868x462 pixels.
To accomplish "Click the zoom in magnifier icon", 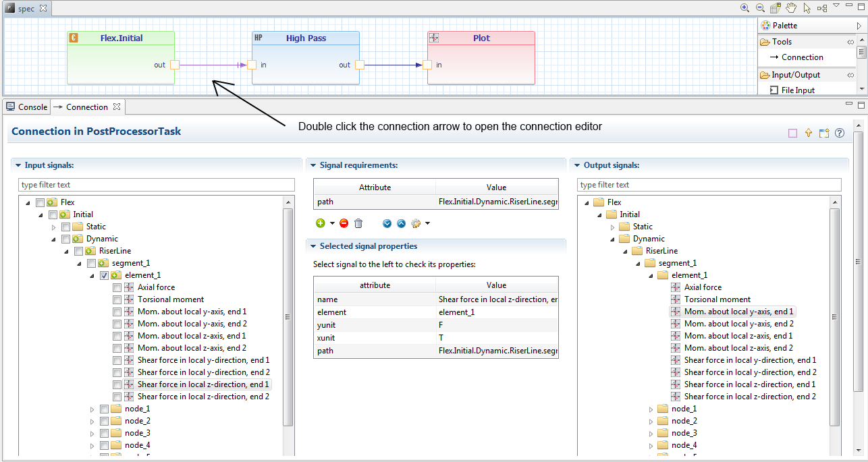I will pyautogui.click(x=745, y=8).
